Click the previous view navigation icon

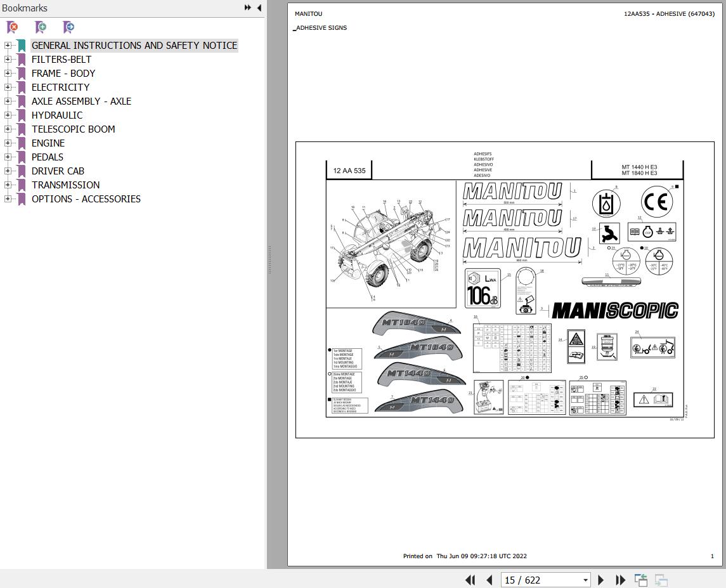[x=641, y=580]
